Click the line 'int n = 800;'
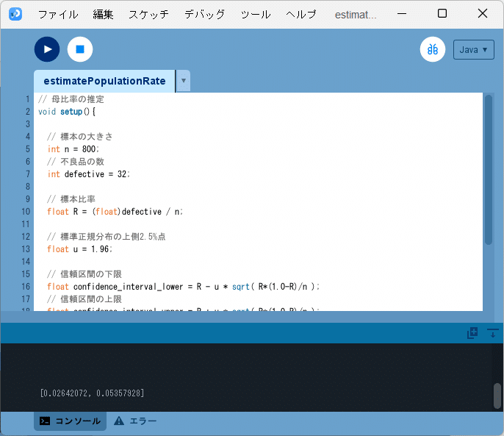 73,149
